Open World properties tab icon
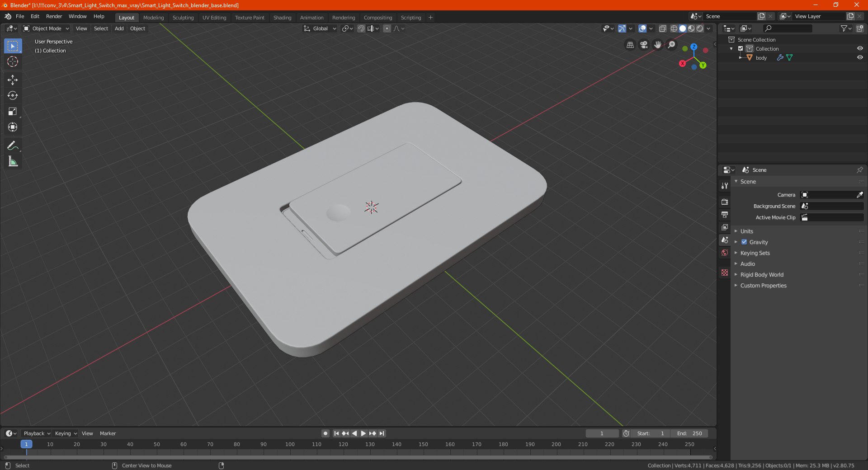 coord(725,253)
